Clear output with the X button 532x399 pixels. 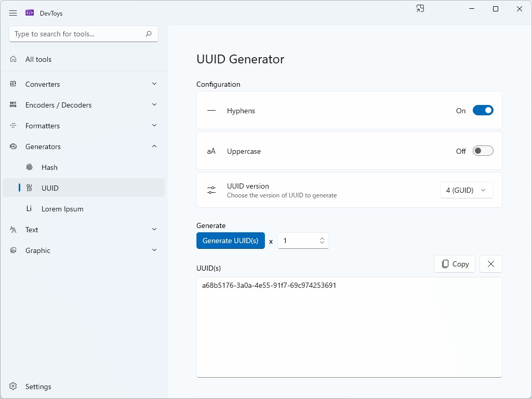(x=490, y=264)
